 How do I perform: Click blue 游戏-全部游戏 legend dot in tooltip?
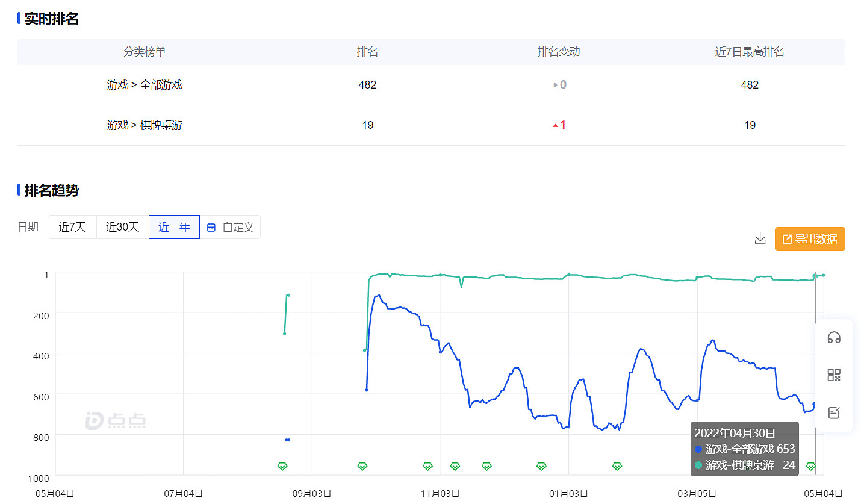pyautogui.click(x=698, y=449)
